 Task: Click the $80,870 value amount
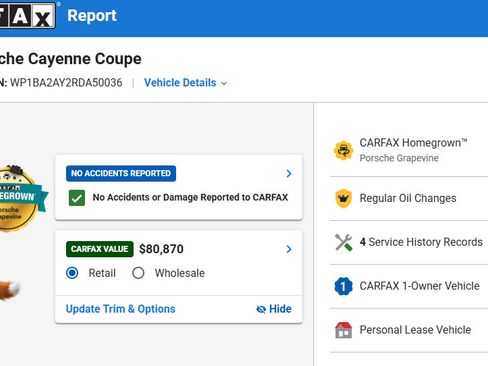coord(161,249)
